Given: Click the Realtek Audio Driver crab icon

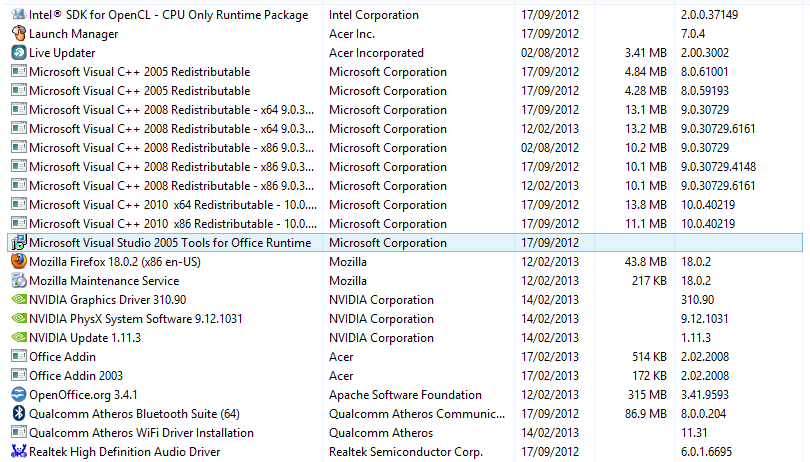Looking at the screenshot, I should point(19,451).
